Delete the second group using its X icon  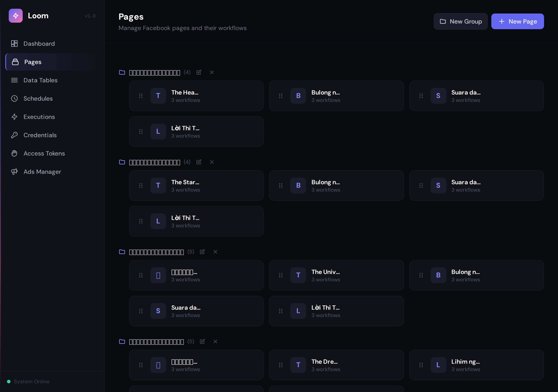[x=212, y=162]
